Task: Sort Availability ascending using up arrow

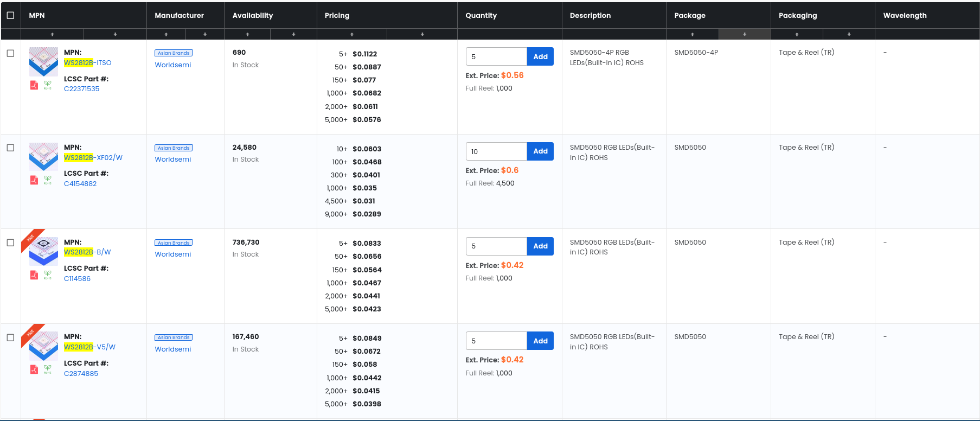Action: (247, 34)
